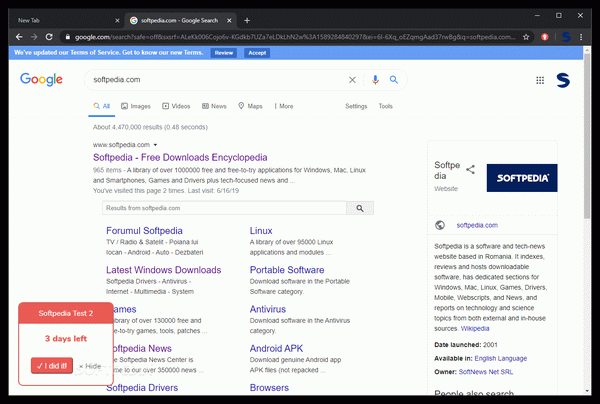Image resolution: width=600 pixels, height=404 pixels.
Task: Click the scrollbar down arrow
Action: (x=587, y=391)
